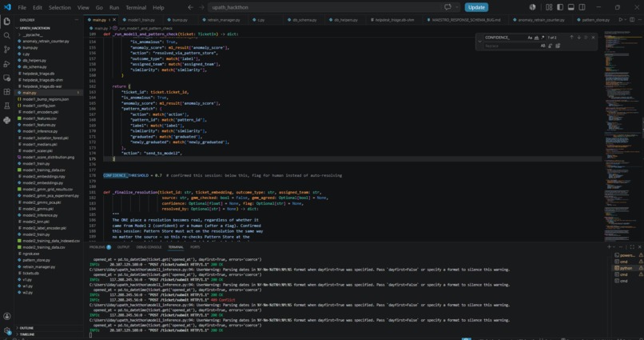Click the Replace input field
Viewport: 644px width, 340px height.
coord(511,46)
